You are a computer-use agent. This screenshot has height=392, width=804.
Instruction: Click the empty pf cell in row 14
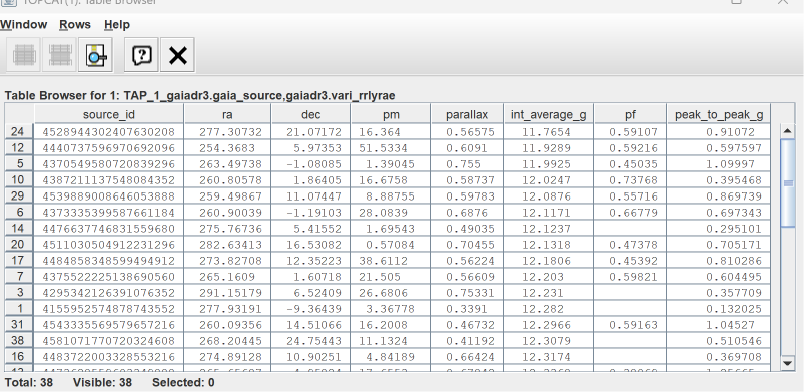pyautogui.click(x=630, y=228)
